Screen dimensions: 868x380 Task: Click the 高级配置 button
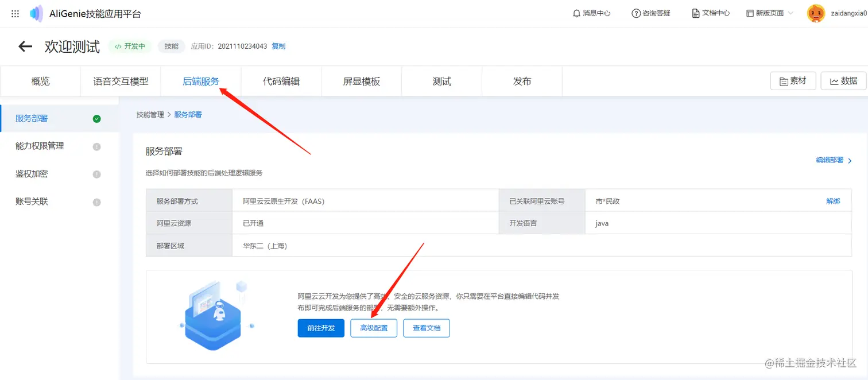[x=374, y=328]
